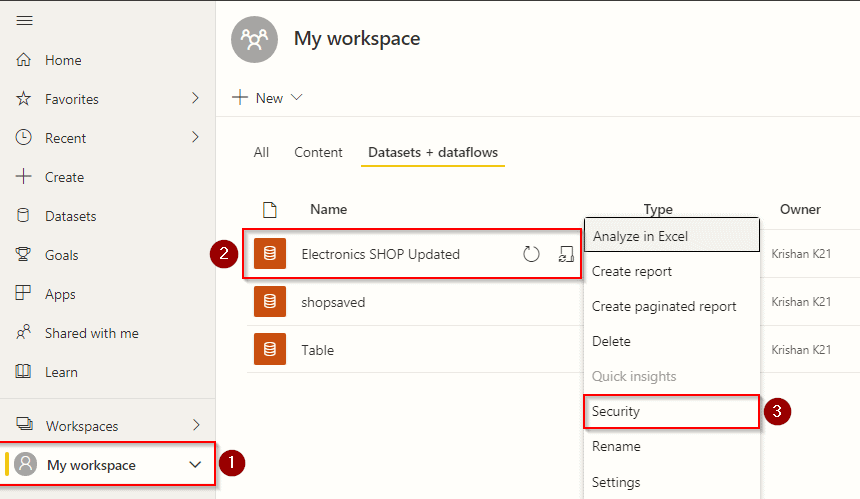
Task: Choose Delete in the context menu
Action: (672, 341)
